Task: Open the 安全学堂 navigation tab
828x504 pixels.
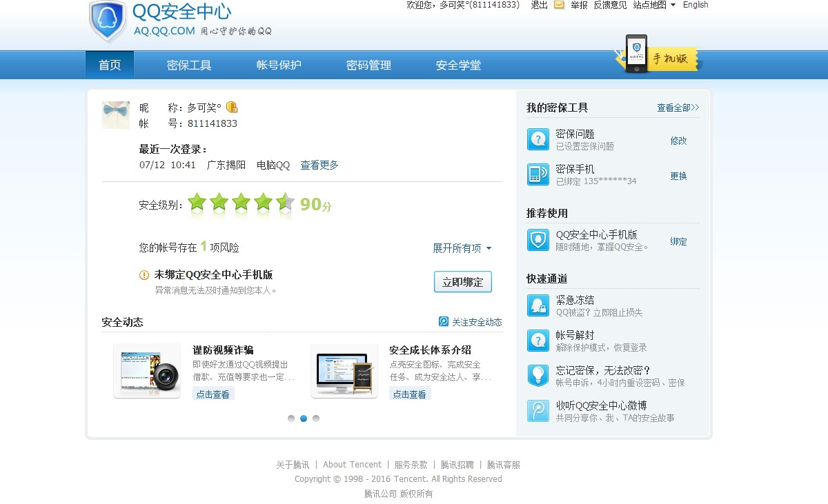Action: pyautogui.click(x=458, y=65)
